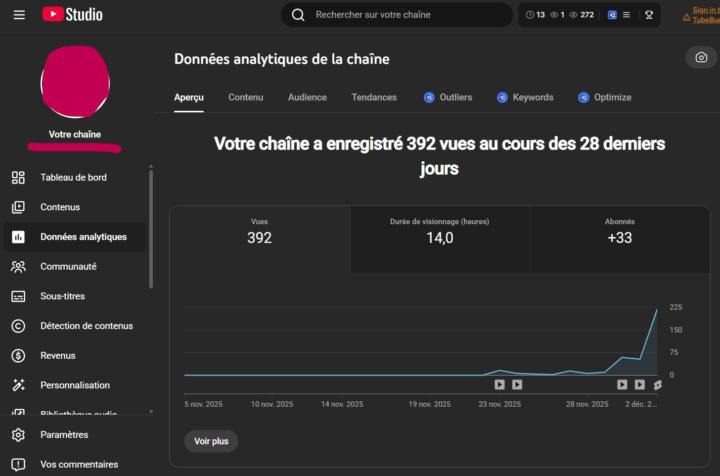Open the hamburger navigation menu
This screenshot has width=720, height=476.
point(19,15)
